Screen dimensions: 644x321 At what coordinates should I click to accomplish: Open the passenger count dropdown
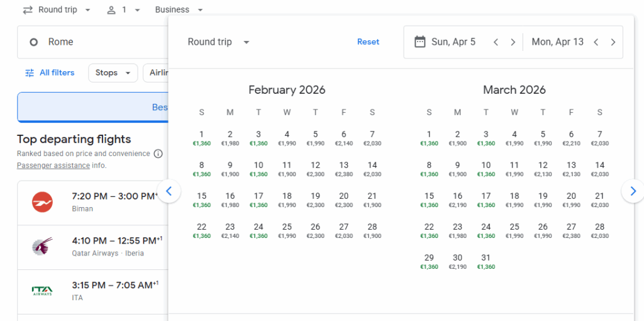[x=123, y=10]
